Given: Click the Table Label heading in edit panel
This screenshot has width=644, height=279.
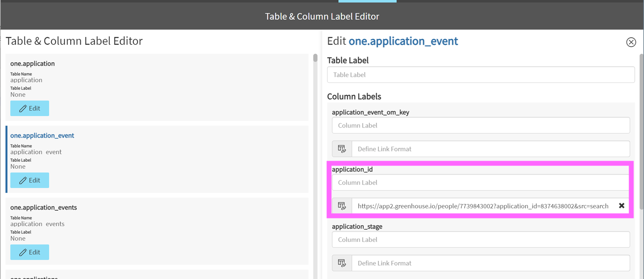Looking at the screenshot, I should pos(348,60).
